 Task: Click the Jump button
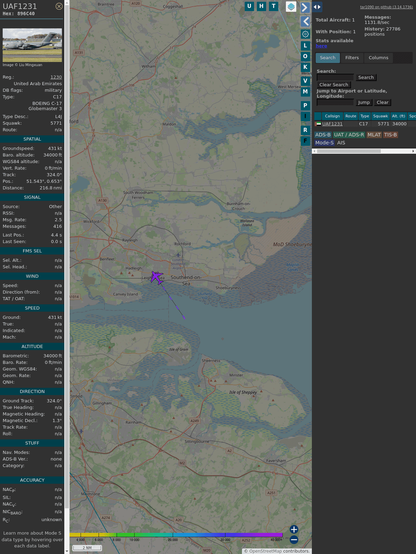tap(363, 102)
